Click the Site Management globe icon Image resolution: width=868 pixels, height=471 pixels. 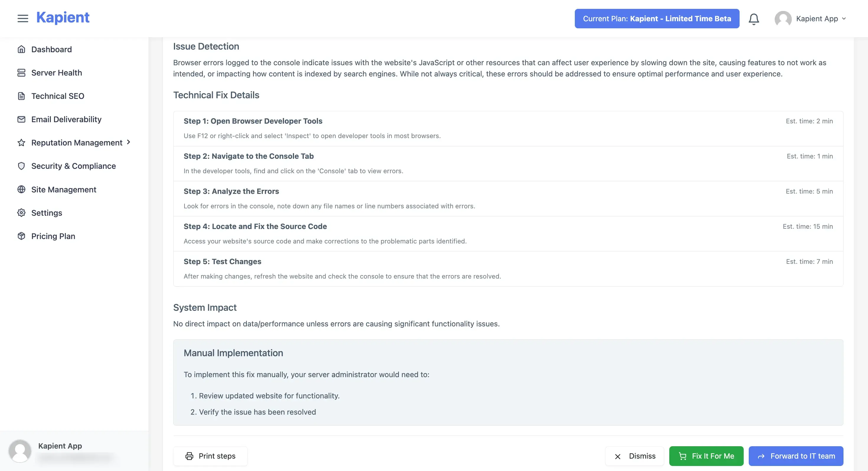click(21, 190)
